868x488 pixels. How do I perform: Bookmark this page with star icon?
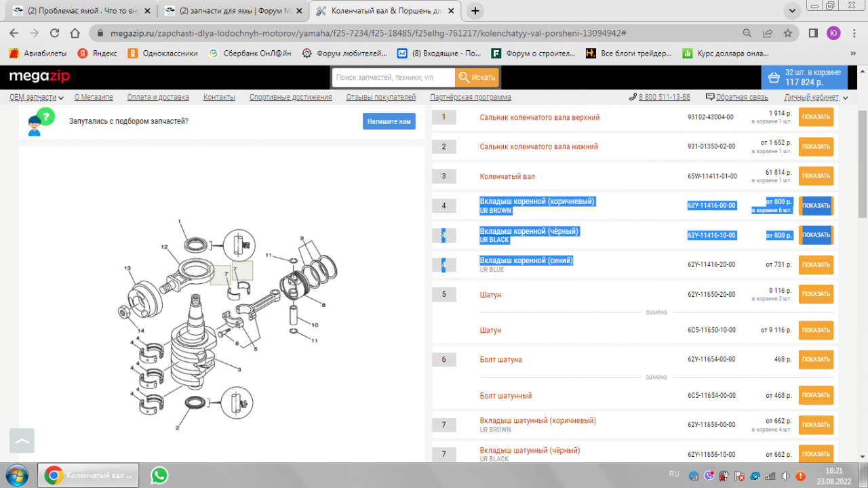click(x=787, y=33)
